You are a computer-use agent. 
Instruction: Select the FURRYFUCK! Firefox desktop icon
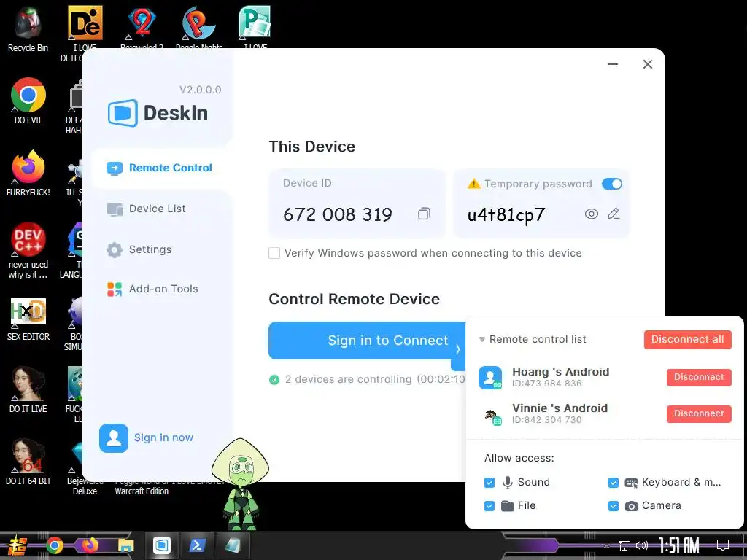[28, 174]
